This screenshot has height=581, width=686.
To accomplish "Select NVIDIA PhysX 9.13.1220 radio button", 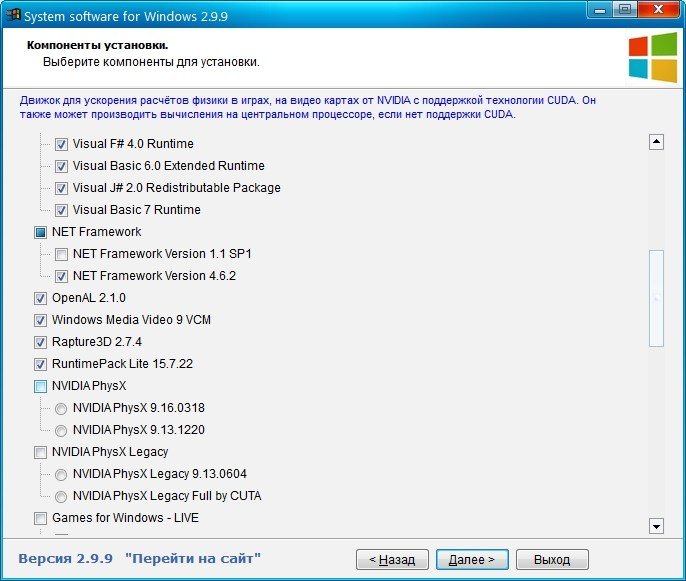I will pyautogui.click(x=61, y=430).
